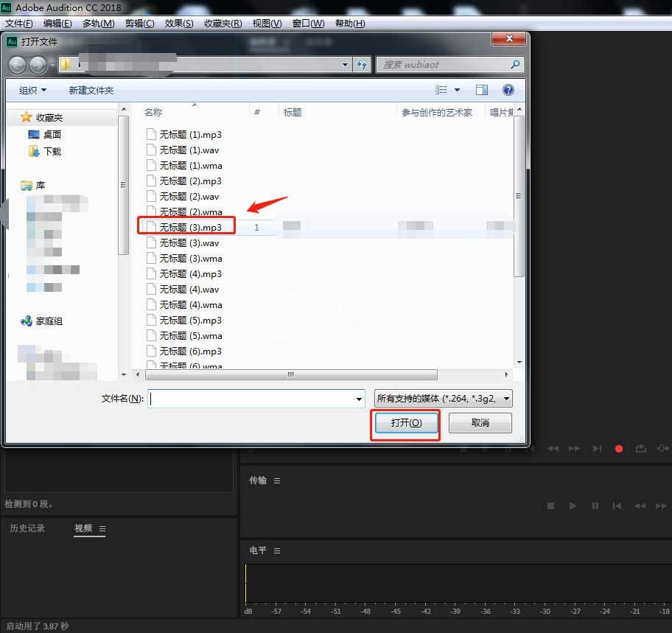Select file 无标题 (1).mp3
Image resolution: width=672 pixels, height=633 pixels.
[184, 135]
